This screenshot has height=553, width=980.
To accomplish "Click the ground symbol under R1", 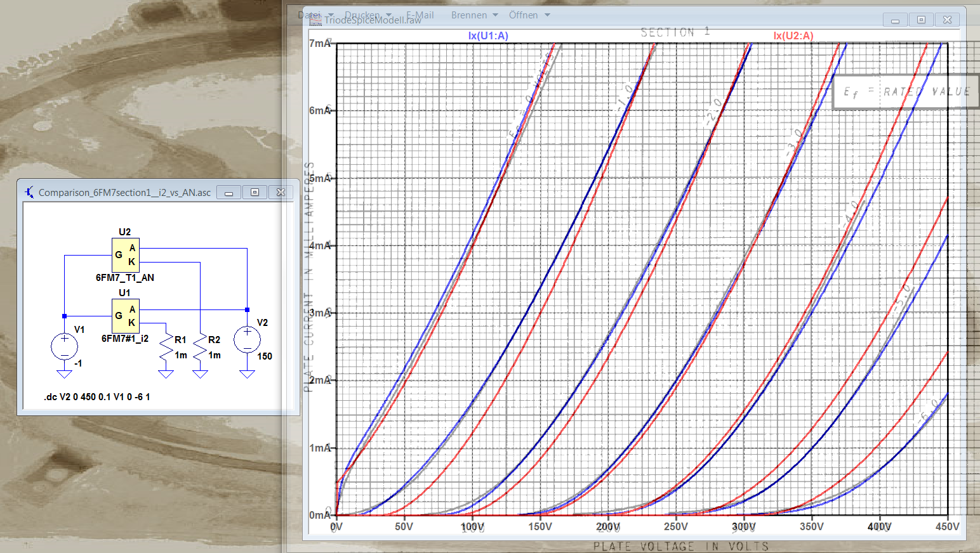I will click(x=166, y=374).
